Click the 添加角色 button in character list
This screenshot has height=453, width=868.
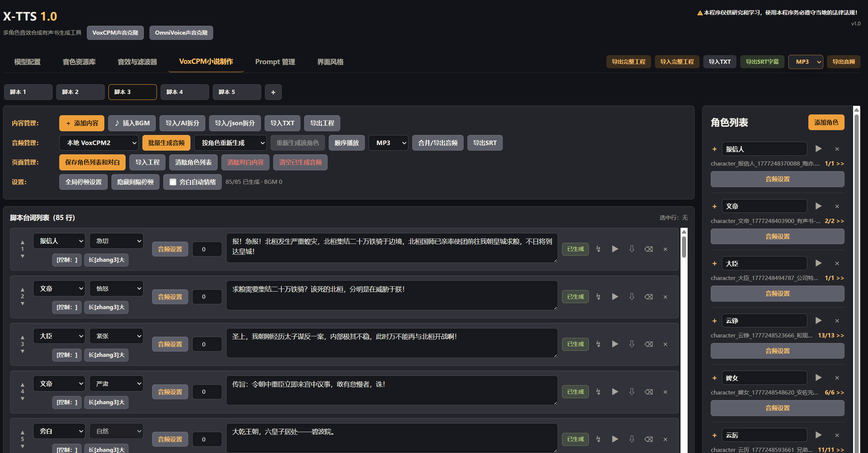(x=826, y=122)
